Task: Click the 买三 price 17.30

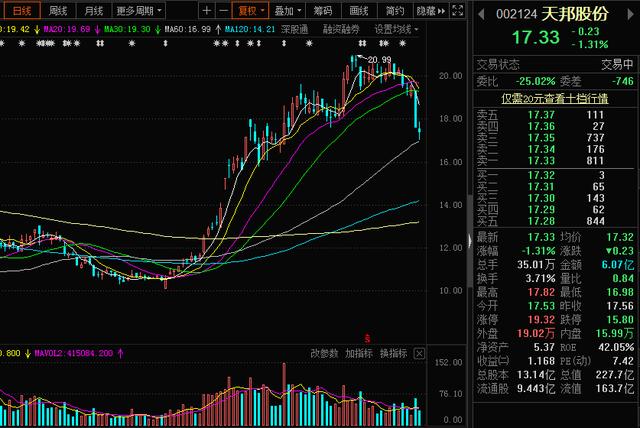Action: tap(541, 198)
